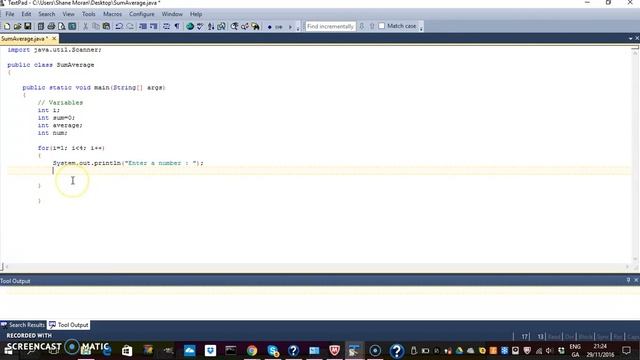Click the 'import java.util.Scanner;' line

point(54,50)
